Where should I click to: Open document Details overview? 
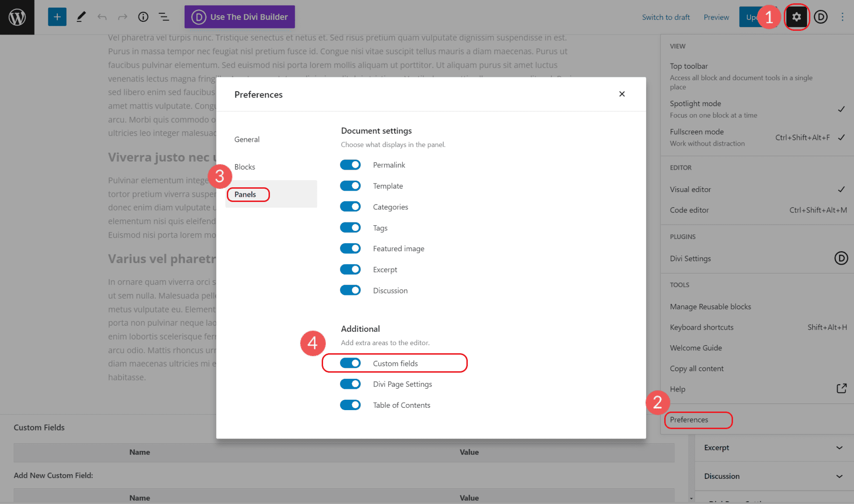[x=143, y=17]
